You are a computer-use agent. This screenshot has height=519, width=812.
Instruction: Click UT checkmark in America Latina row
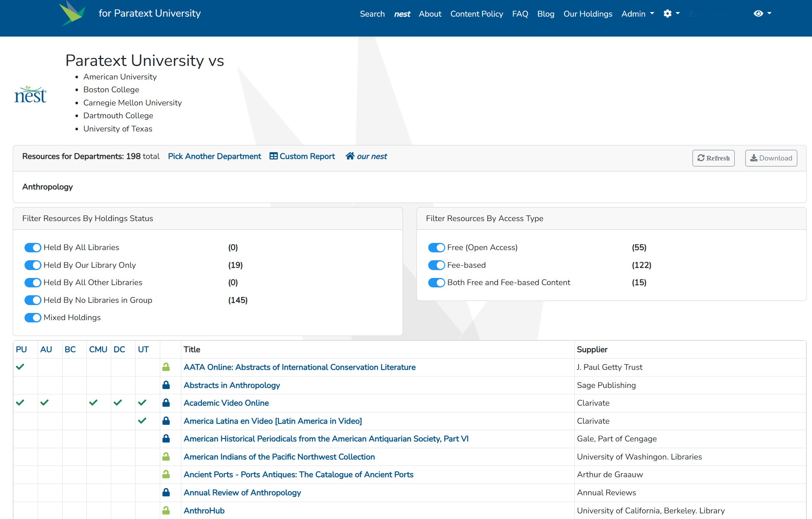pos(142,421)
